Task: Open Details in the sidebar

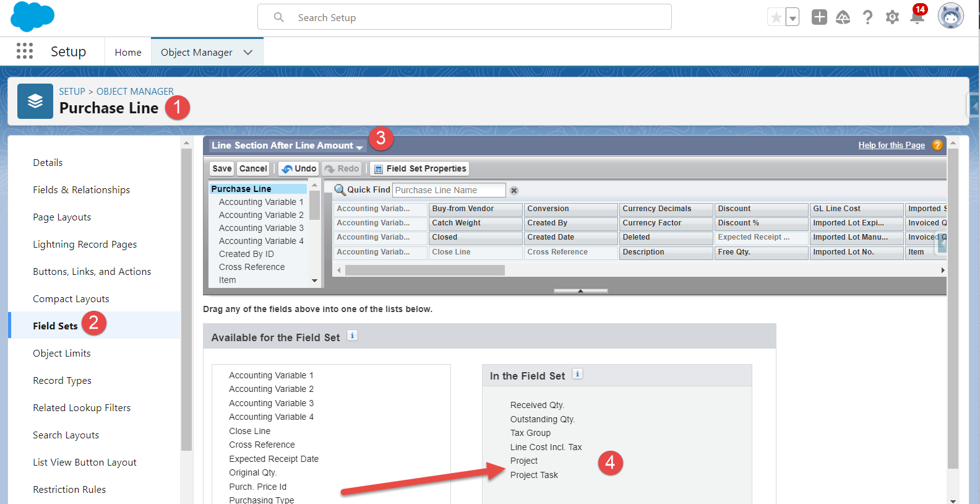Action: [48, 163]
